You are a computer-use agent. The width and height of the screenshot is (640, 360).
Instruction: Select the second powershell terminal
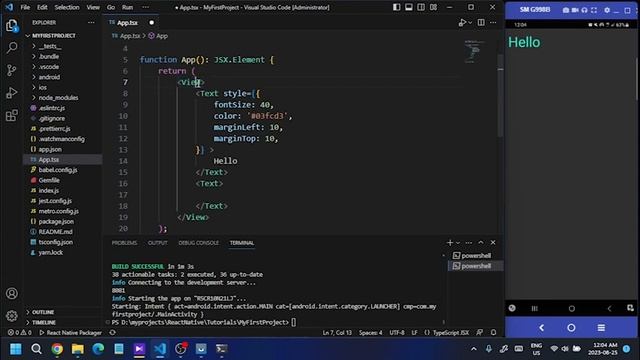476,266
